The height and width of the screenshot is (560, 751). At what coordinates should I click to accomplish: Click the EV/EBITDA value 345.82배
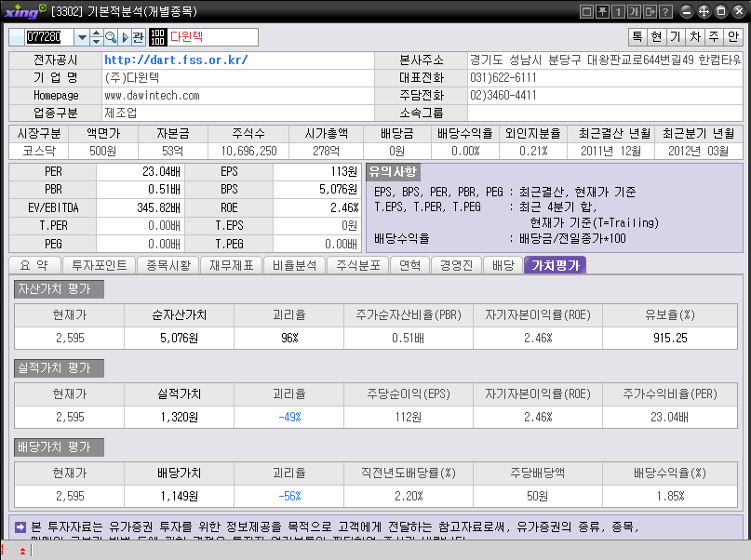click(158, 207)
